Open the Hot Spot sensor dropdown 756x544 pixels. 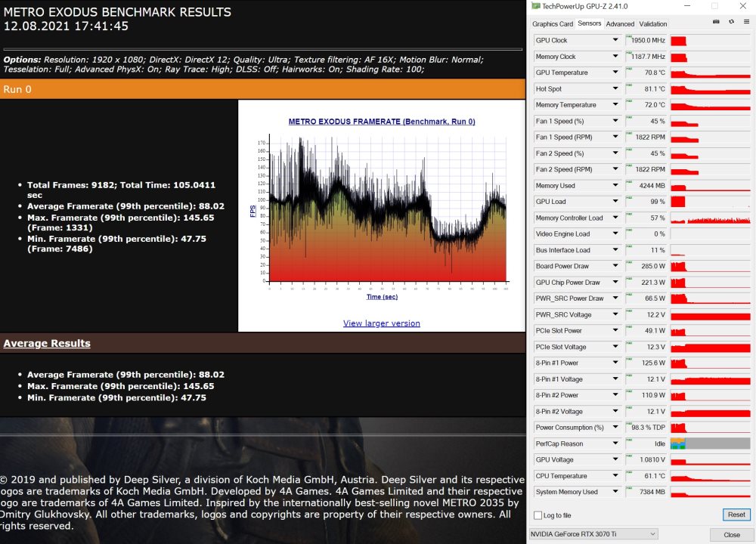coord(615,88)
